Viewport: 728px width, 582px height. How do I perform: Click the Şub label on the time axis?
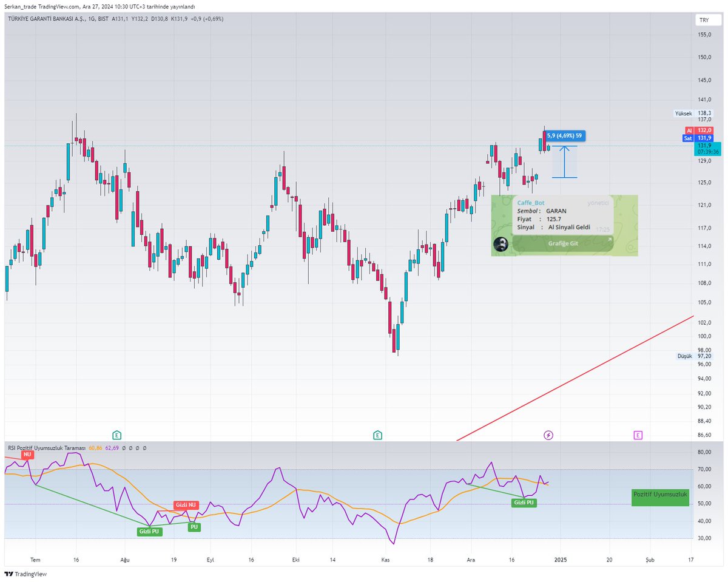coord(650,560)
